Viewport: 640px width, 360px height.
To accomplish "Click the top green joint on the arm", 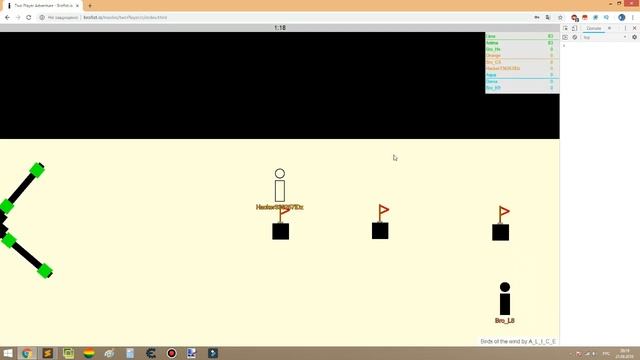I will (37, 170).
